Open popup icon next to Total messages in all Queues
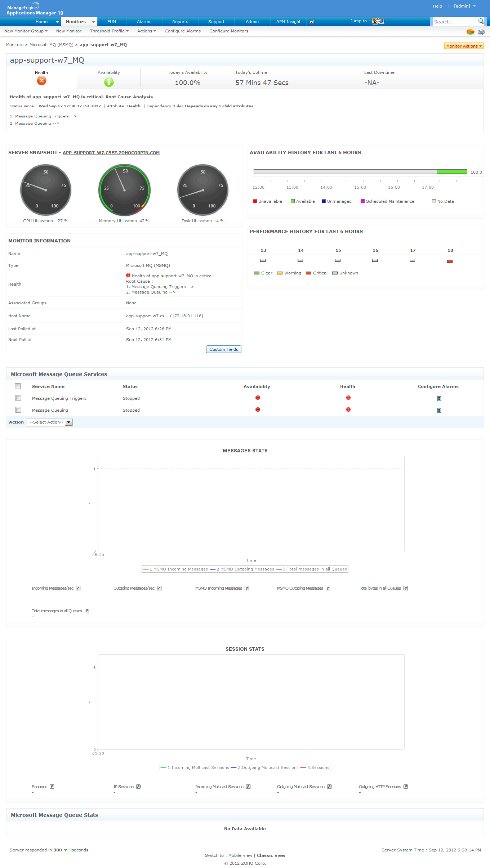 [87, 611]
